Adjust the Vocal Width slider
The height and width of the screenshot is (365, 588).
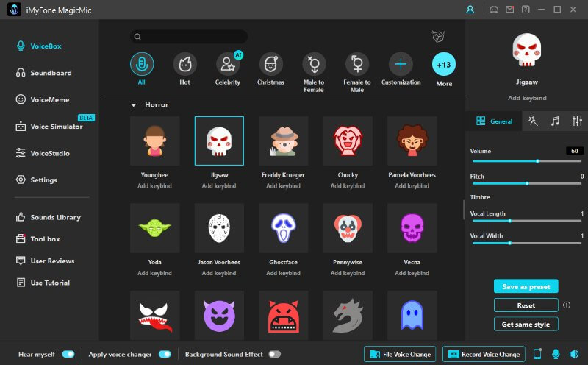[x=526, y=244]
